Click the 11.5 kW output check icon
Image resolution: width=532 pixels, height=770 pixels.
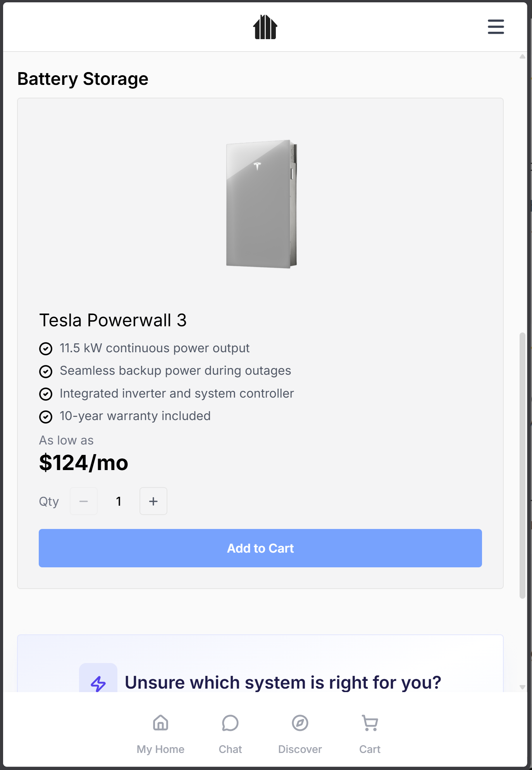click(x=46, y=349)
